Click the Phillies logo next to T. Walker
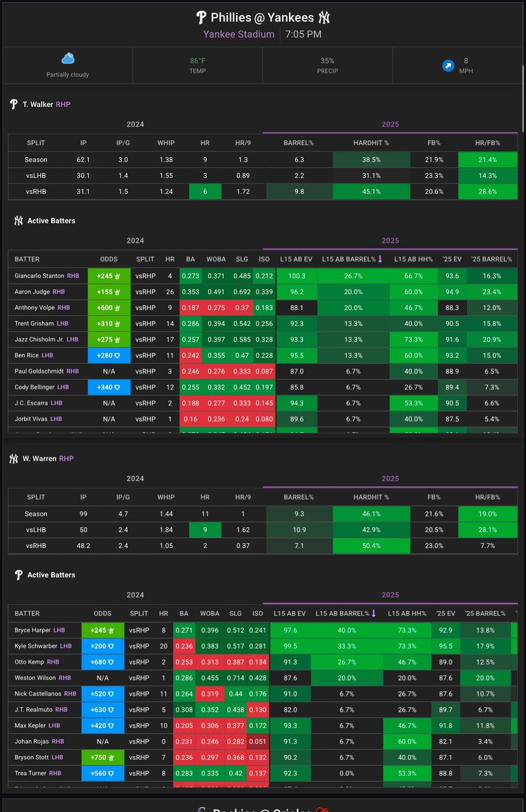This screenshot has width=526, height=812. click(14, 104)
